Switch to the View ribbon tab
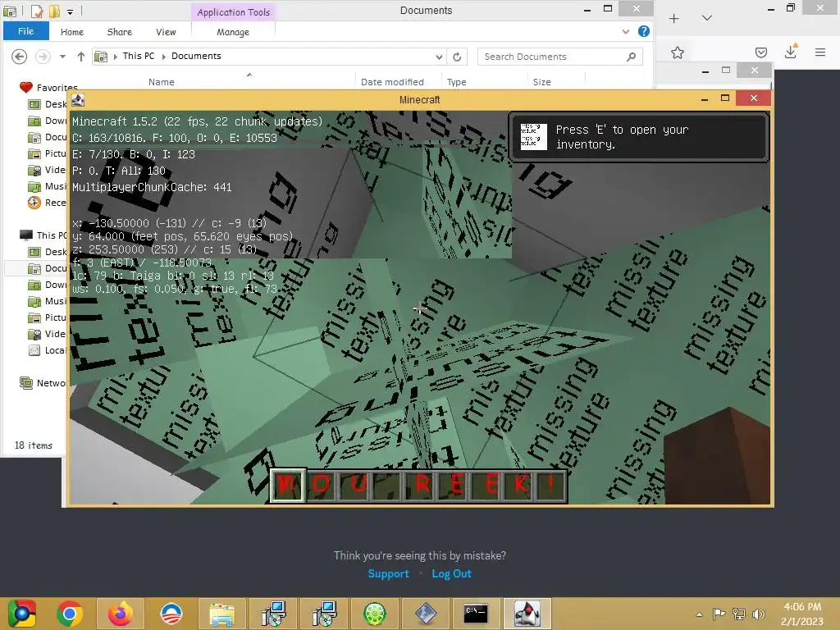This screenshot has height=630, width=840. pyautogui.click(x=166, y=32)
